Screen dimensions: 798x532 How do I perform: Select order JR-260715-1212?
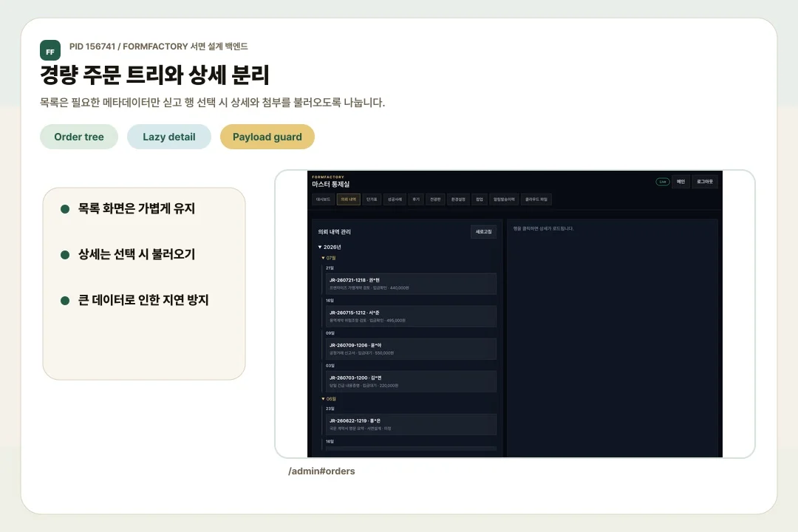411,316
